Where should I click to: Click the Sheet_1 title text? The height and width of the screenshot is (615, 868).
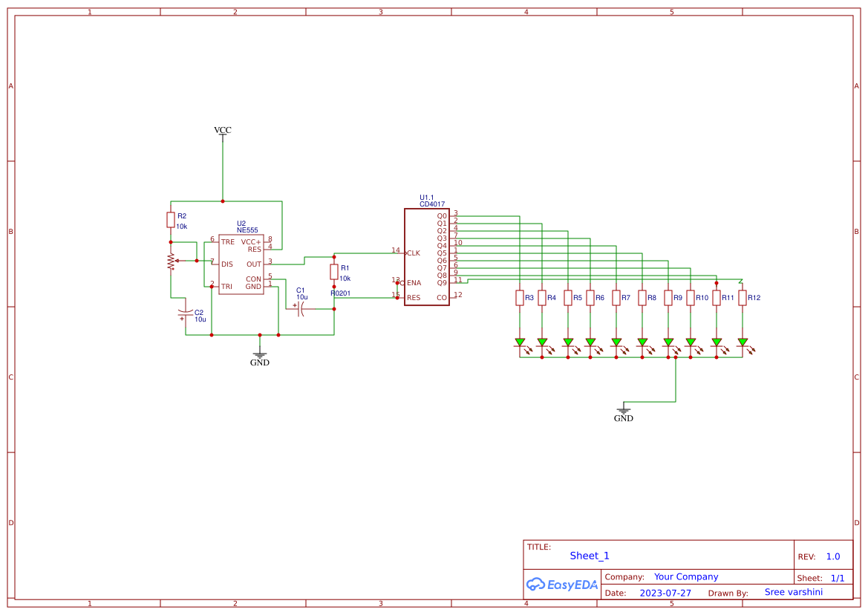point(589,555)
